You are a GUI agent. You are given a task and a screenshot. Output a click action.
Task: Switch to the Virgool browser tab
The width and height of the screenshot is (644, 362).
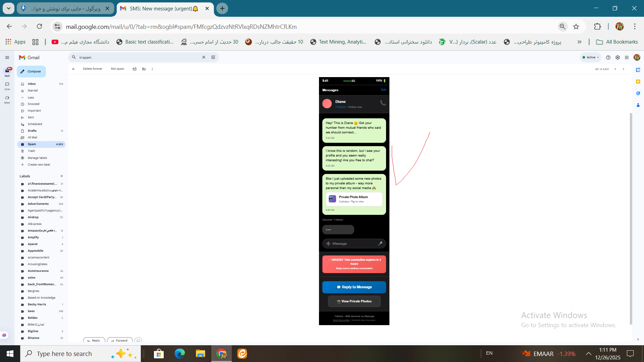pos(65,8)
